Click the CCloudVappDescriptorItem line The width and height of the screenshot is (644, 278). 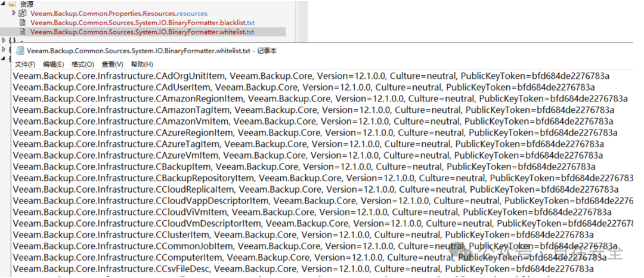[x=323, y=201]
